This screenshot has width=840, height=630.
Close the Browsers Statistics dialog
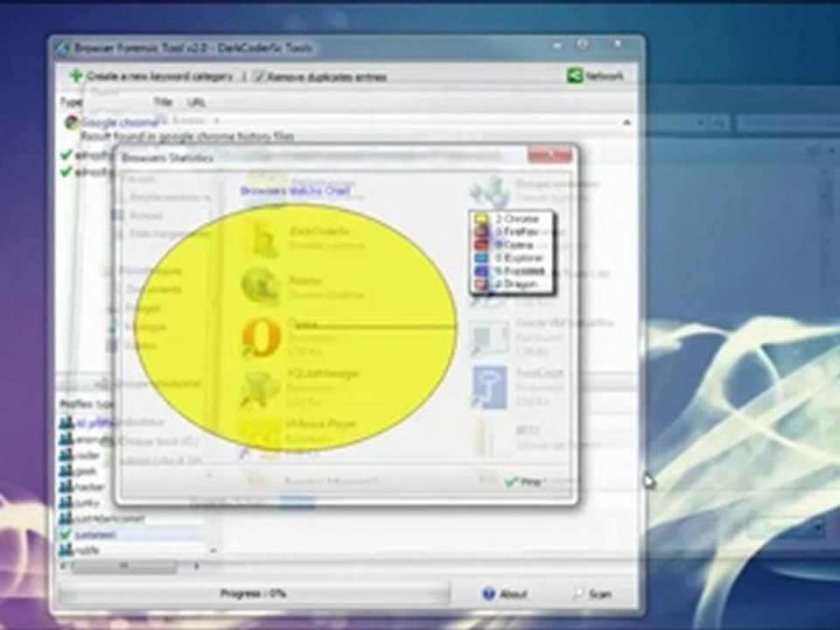[549, 155]
